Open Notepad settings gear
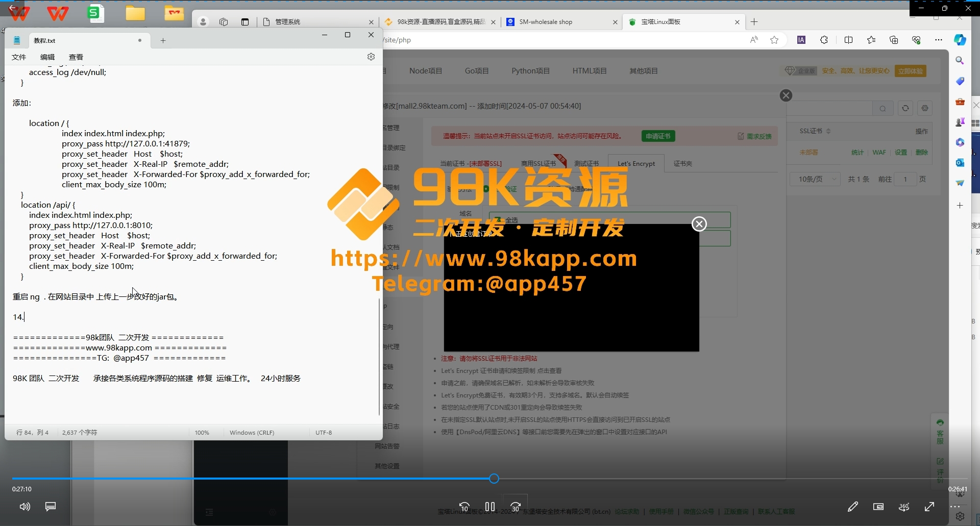980x526 pixels. point(371,57)
